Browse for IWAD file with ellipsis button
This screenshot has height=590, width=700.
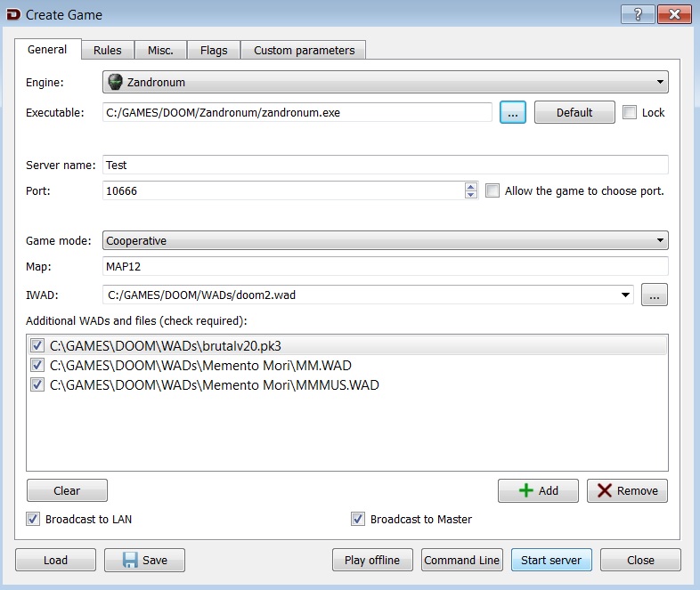(x=654, y=295)
